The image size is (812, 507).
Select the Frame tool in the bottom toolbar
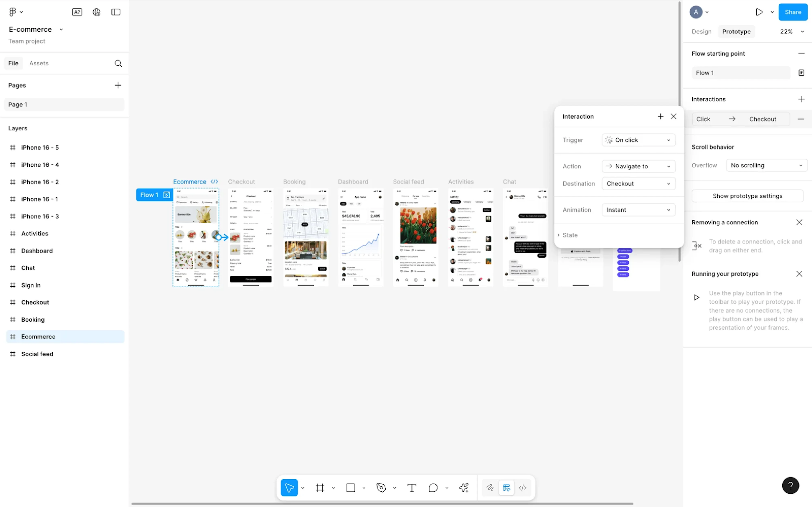click(320, 488)
